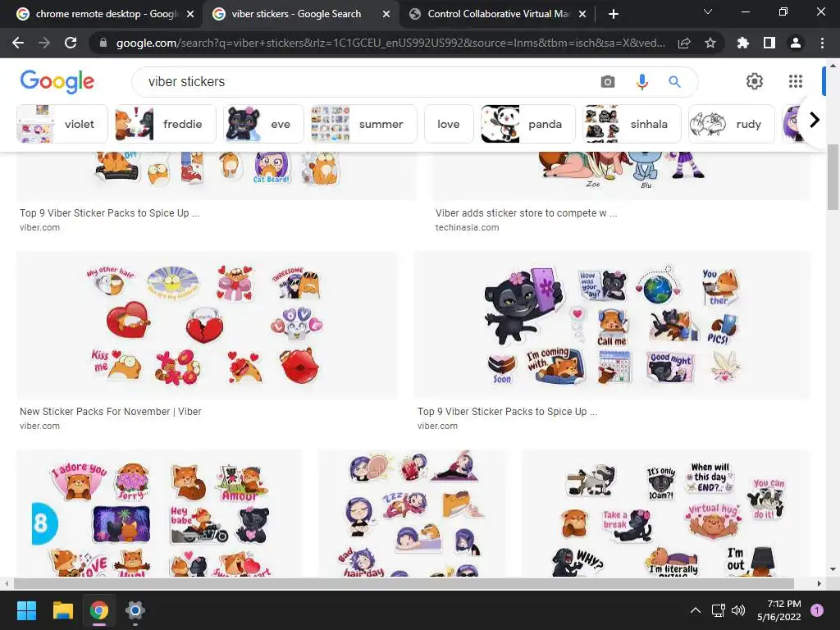
Task: Open network status in tray
Action: click(719, 610)
